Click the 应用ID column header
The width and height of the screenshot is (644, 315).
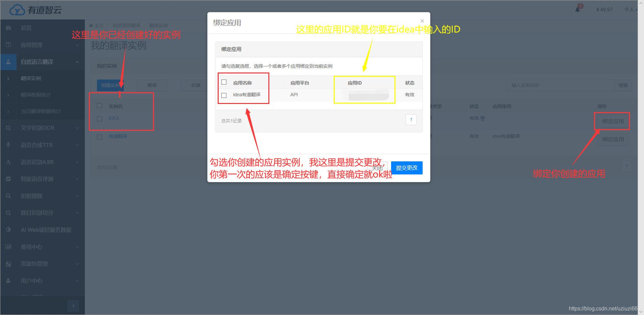tap(355, 83)
